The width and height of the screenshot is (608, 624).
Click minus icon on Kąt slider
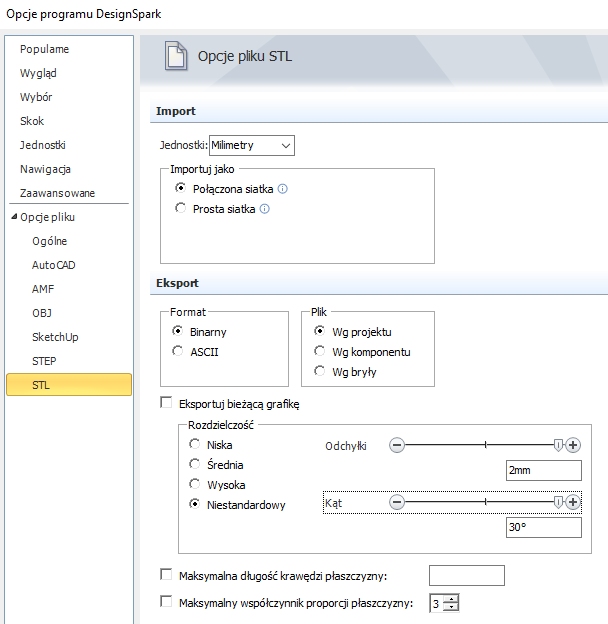tap(397, 502)
